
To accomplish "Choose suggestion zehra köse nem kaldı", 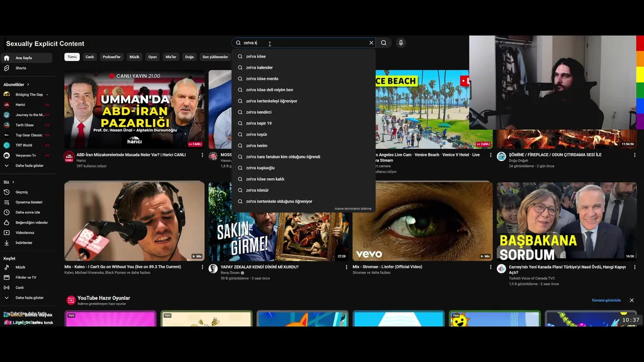I will 303,179.
